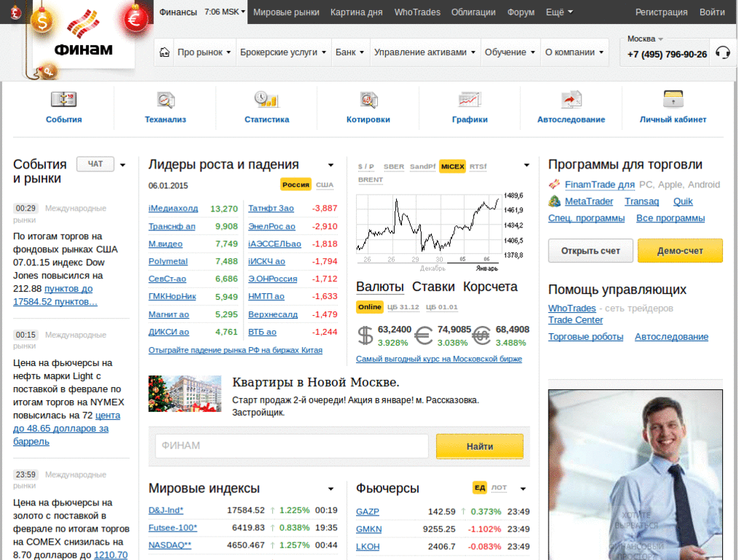747x560 pixels.
Task: Switch chart to BRENT
Action: coord(370,179)
